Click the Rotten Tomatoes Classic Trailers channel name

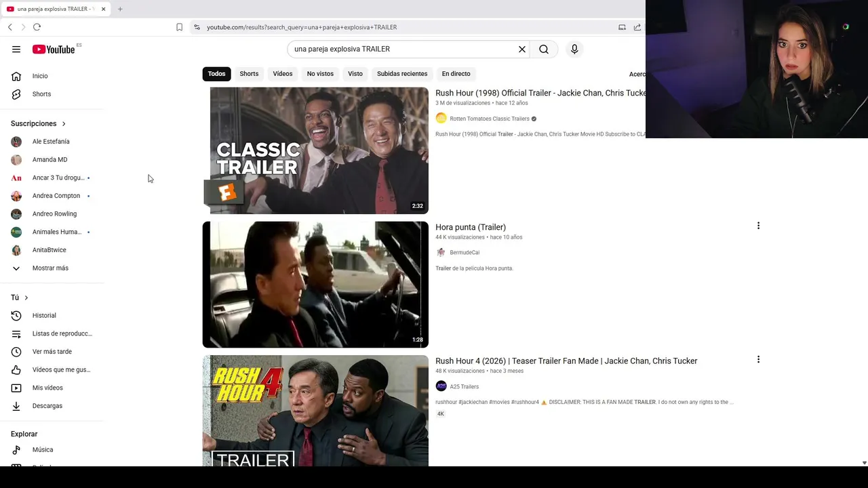coord(490,119)
